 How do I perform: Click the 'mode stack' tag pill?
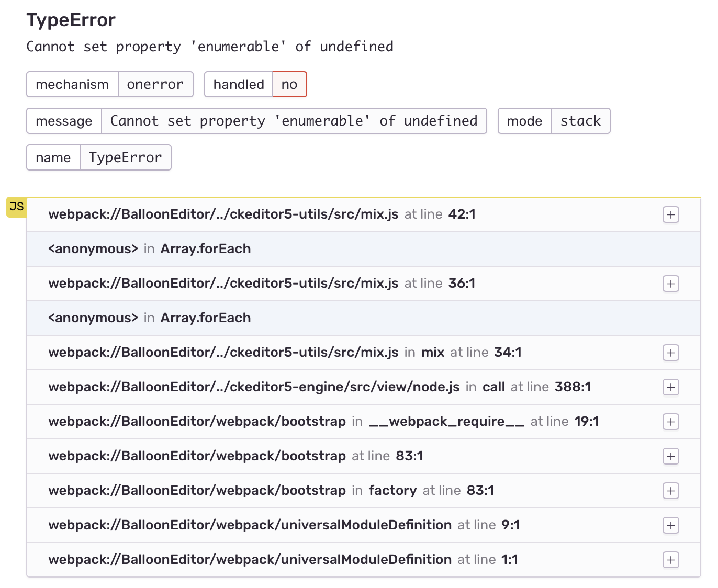click(x=554, y=121)
